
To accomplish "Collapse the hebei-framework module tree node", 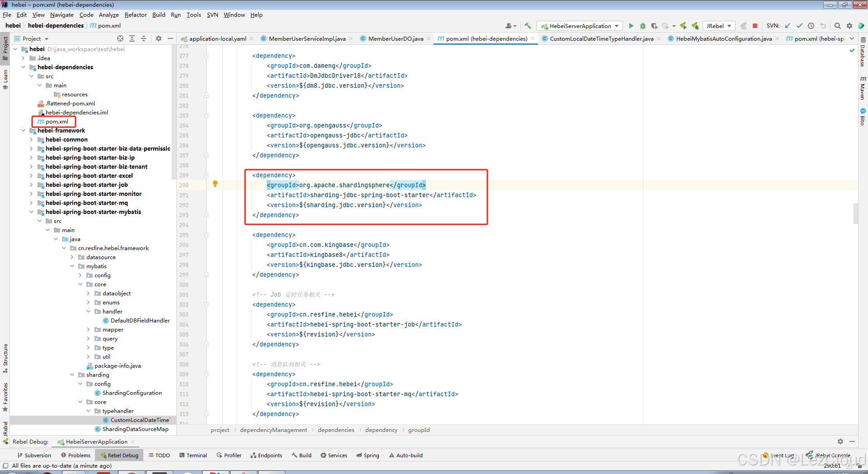I will [24, 130].
